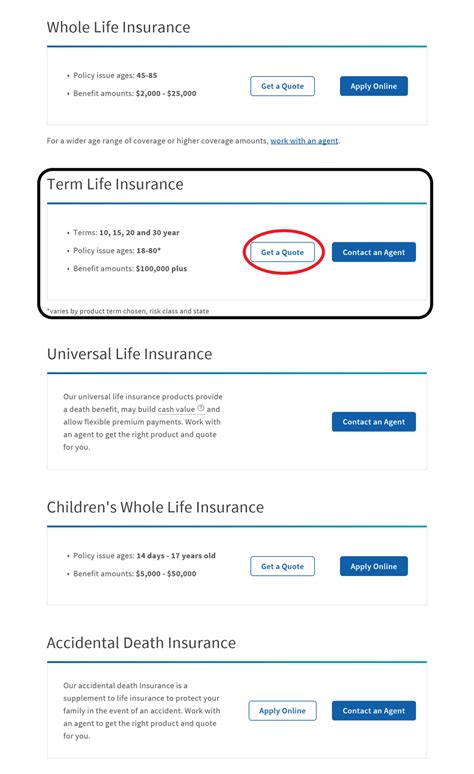Apply Online for Children's Whole Life Insurance
This screenshot has height=774, width=474.
374,567
